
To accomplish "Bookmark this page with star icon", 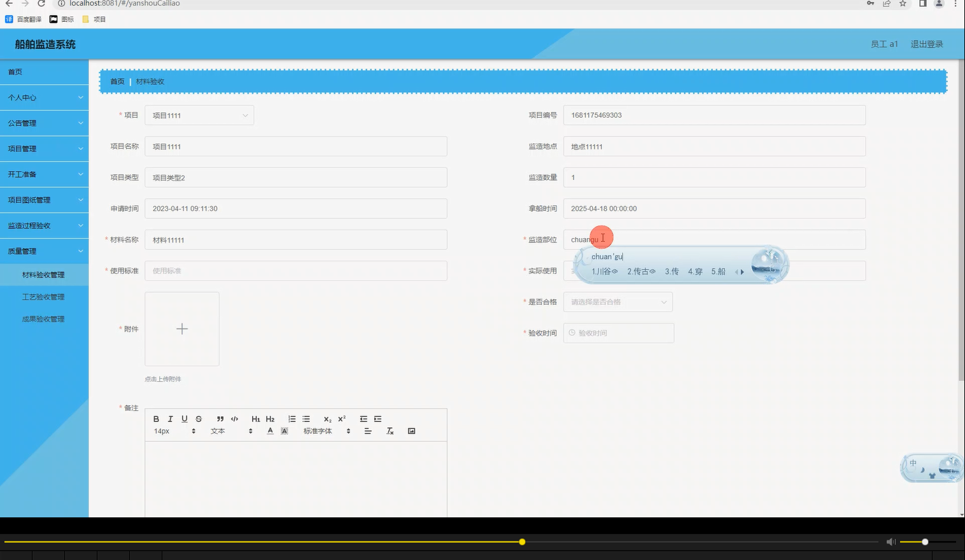I will [x=903, y=3].
